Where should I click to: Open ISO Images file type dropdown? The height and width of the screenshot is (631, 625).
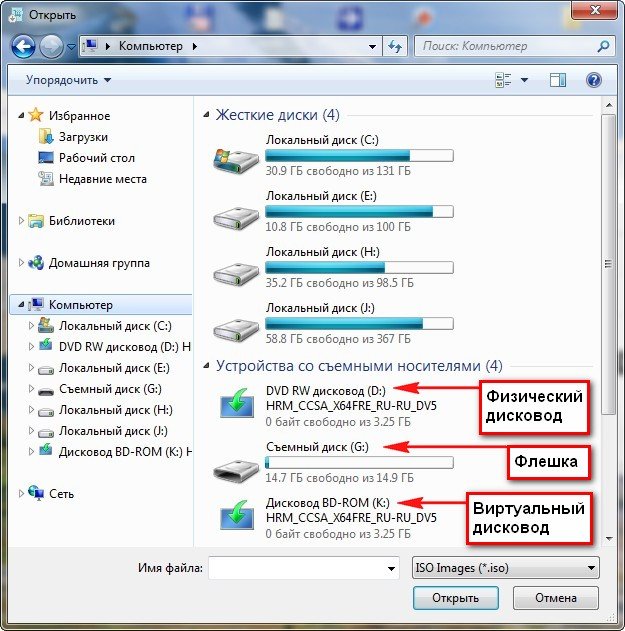point(505,568)
